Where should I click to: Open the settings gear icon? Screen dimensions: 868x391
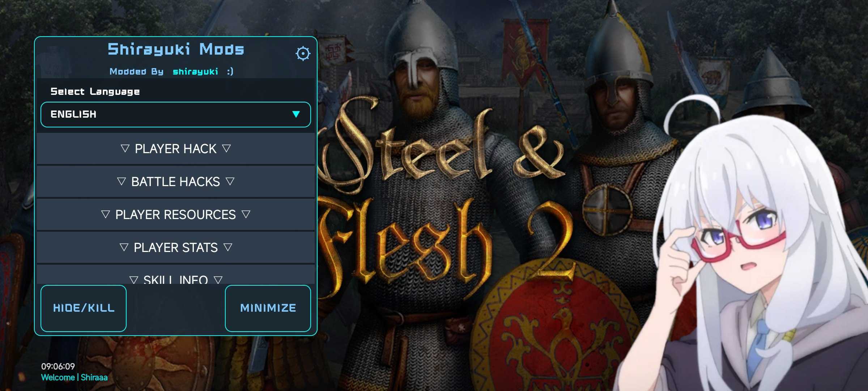click(303, 54)
